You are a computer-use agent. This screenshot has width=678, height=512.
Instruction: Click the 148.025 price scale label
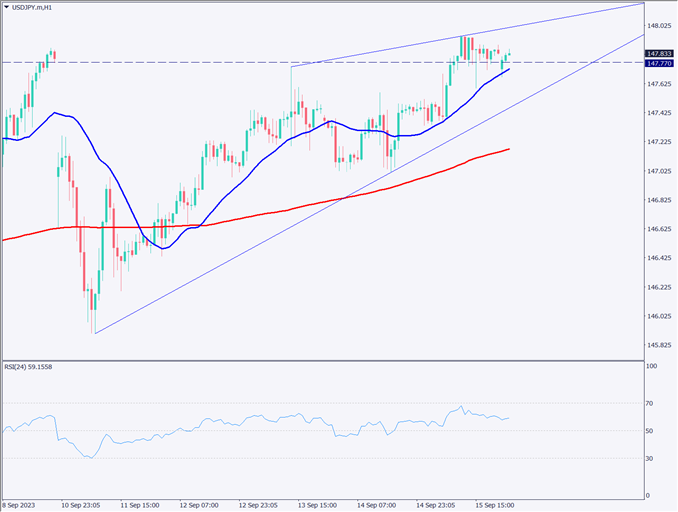click(658, 26)
